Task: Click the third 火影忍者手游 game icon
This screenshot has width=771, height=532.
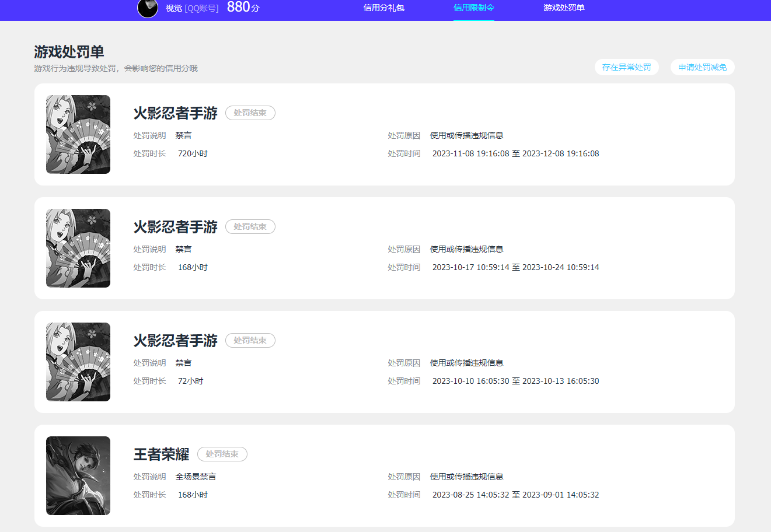Action: 78,362
